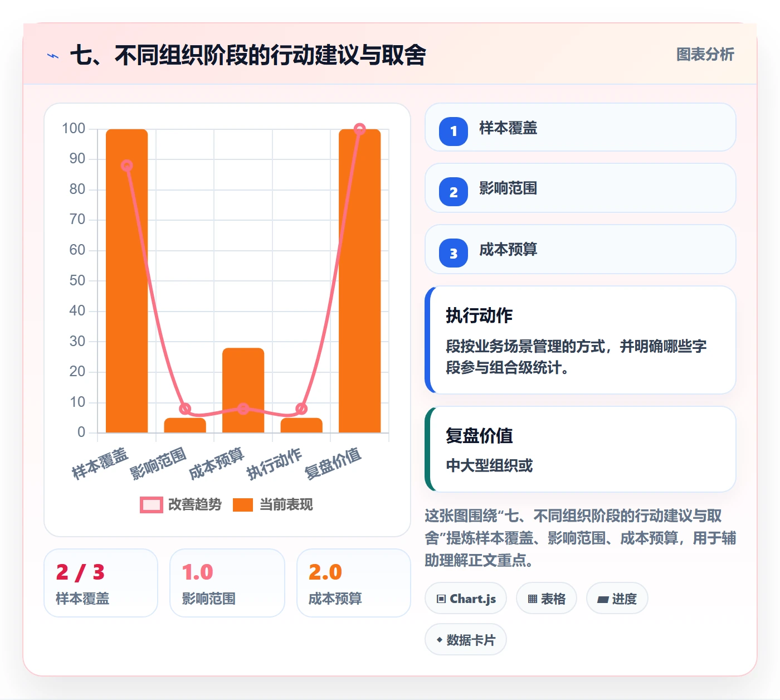Click the 复盘价值 orange bar in chart
This screenshot has height=700, width=780.
(360, 281)
